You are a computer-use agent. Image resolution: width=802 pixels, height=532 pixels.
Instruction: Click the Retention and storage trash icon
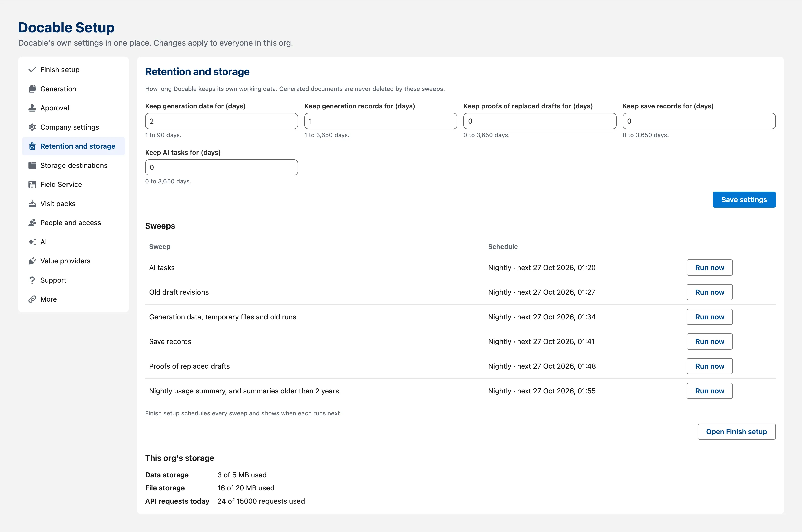pos(32,146)
